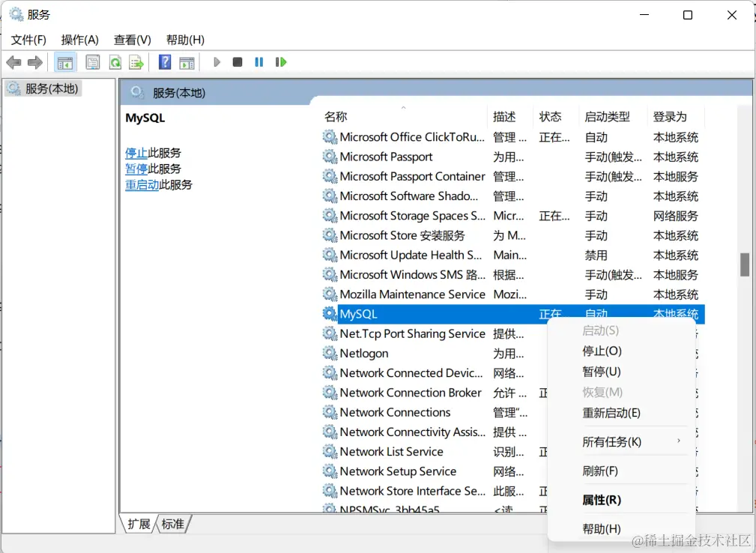Image resolution: width=756 pixels, height=553 pixels.
Task: Click the vertical scrollbar thumb of services list
Action: (x=745, y=265)
